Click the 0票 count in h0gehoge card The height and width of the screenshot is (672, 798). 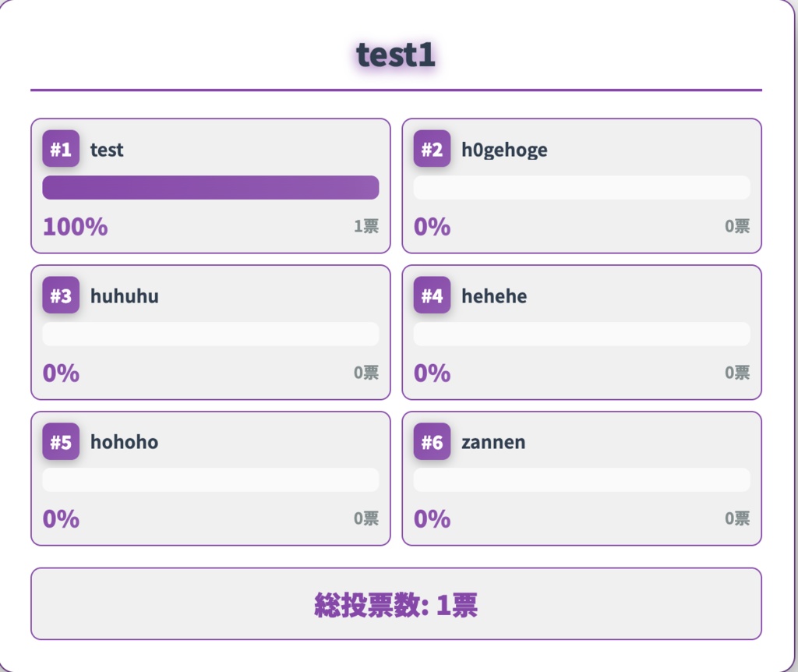[x=737, y=226]
